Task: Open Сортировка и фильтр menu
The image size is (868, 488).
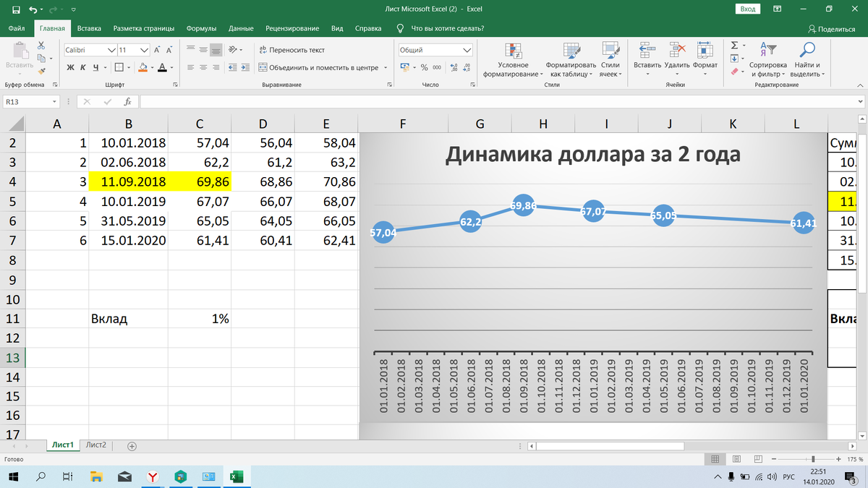Action: (767, 59)
